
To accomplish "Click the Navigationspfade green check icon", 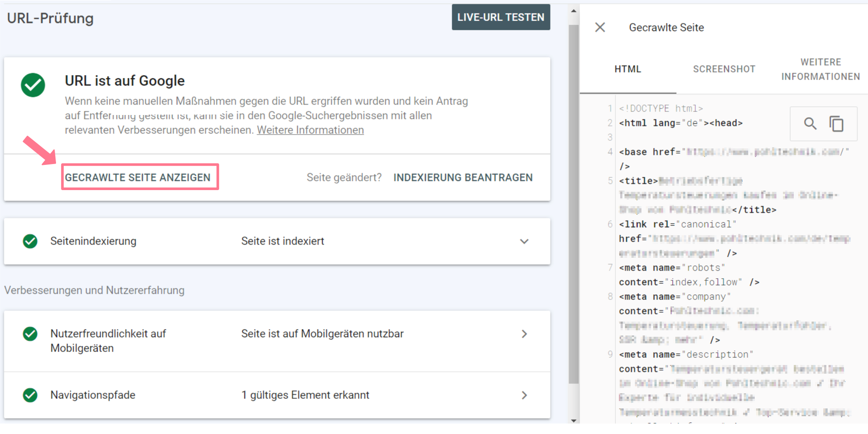I will (x=30, y=395).
